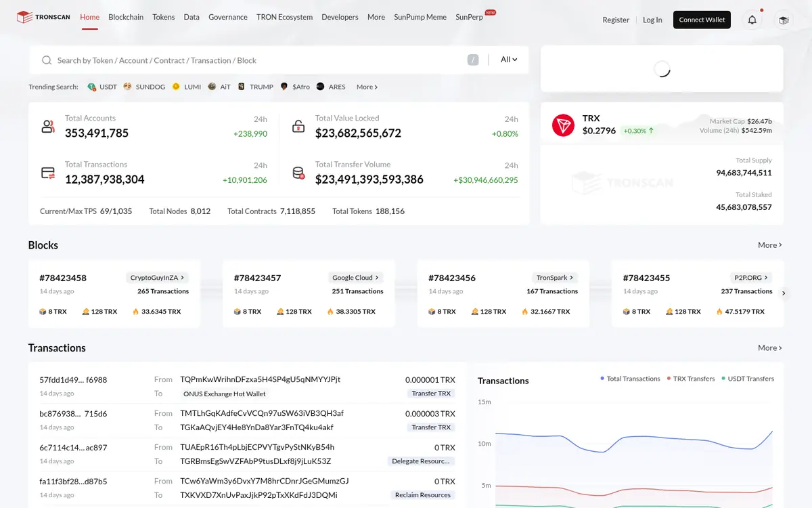Image resolution: width=812 pixels, height=508 pixels.
Task: Go to the Home tab
Action: pyautogui.click(x=89, y=17)
